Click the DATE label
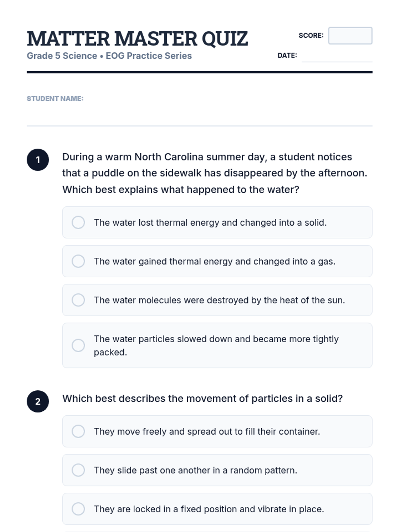 pyautogui.click(x=287, y=56)
